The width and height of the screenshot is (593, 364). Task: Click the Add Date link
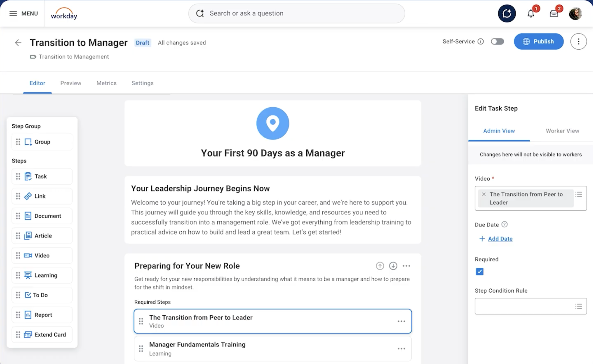500,239
